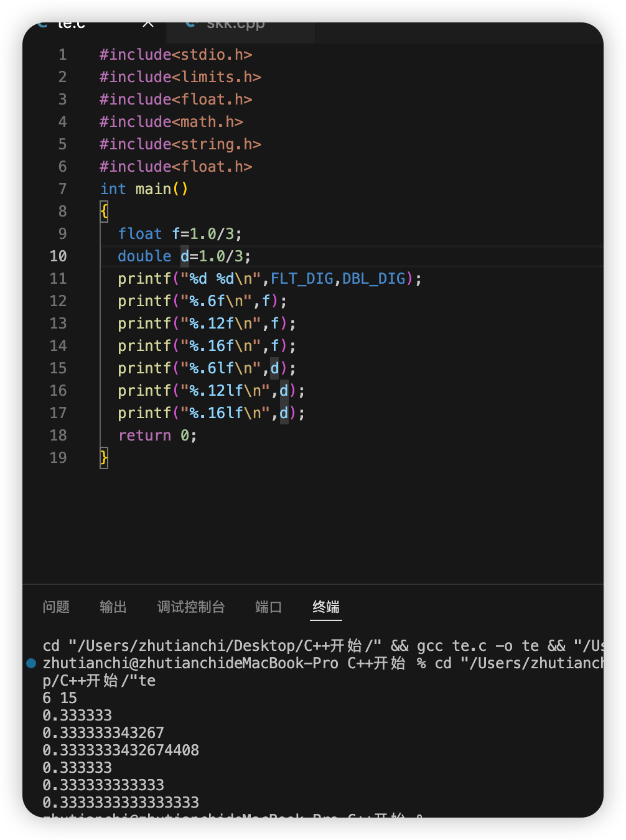This screenshot has height=840, width=626.
Task: Click the return keyword on line 18
Action: [x=144, y=436]
